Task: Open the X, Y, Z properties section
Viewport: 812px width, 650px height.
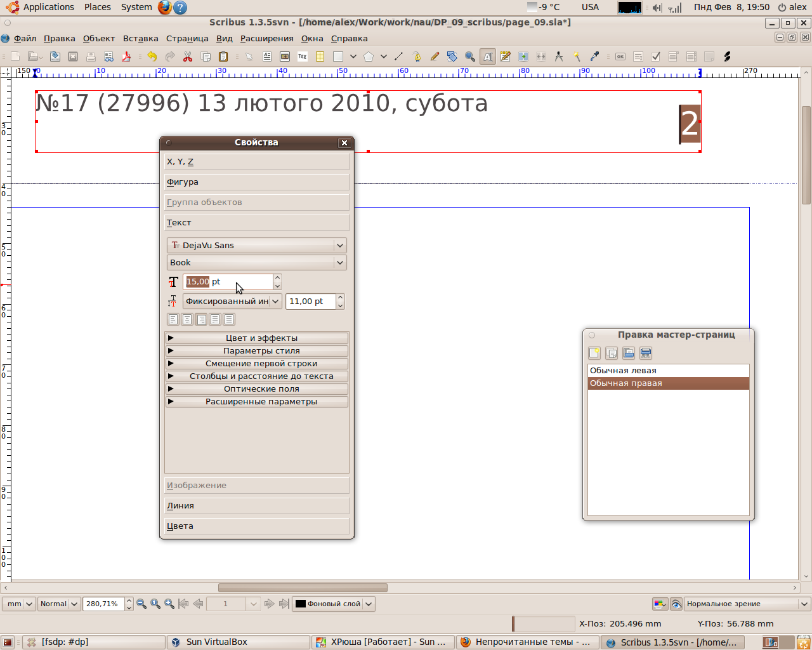Action: tap(256, 162)
